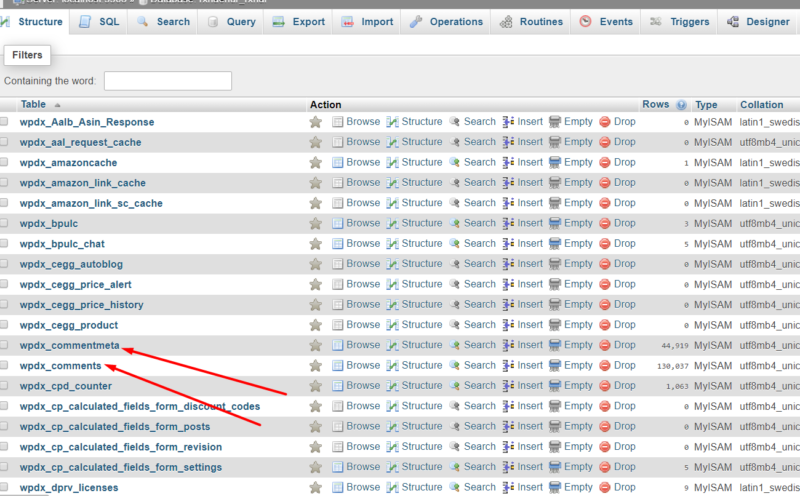Check the wpdx_commentmeta table checkbox
Image resolution: width=800 pixels, height=496 pixels.
[x=4, y=345]
